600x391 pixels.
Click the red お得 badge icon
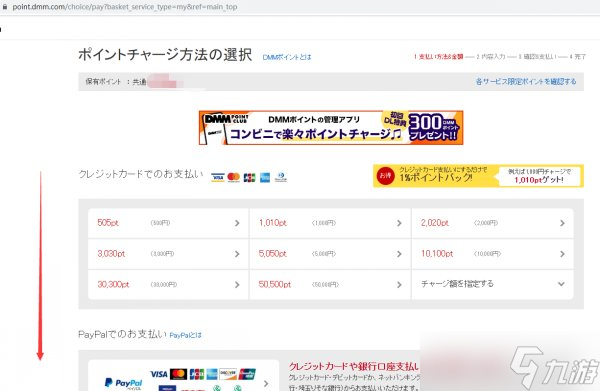click(385, 176)
